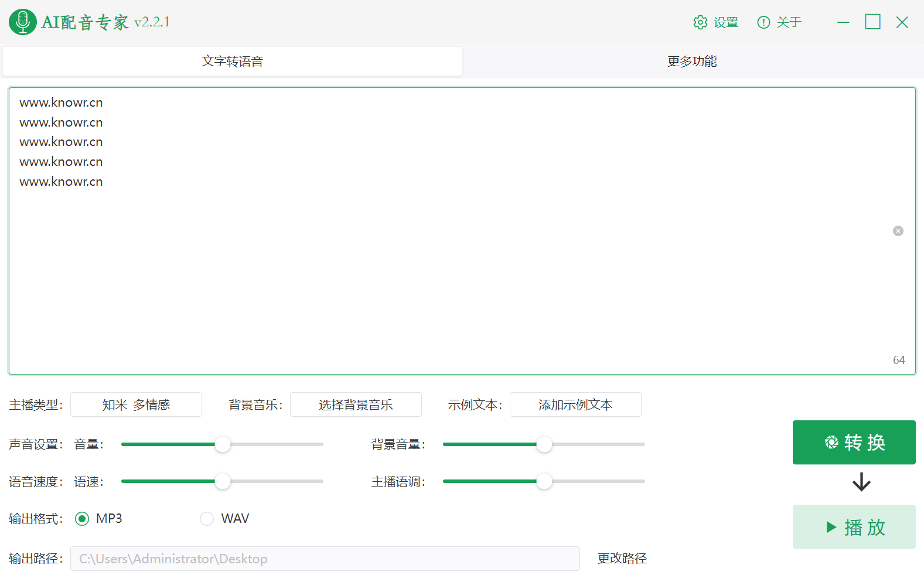Adjust the 语速 speed slider handle

223,481
